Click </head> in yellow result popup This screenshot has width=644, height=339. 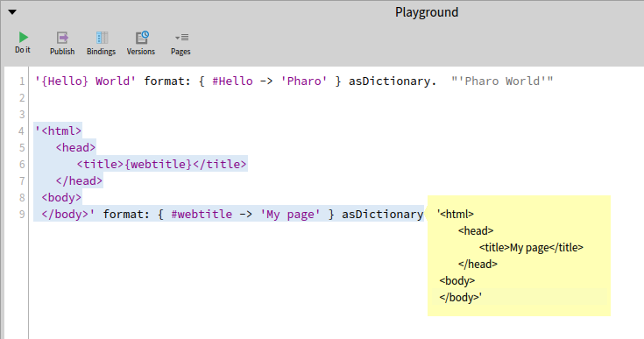coord(478,265)
